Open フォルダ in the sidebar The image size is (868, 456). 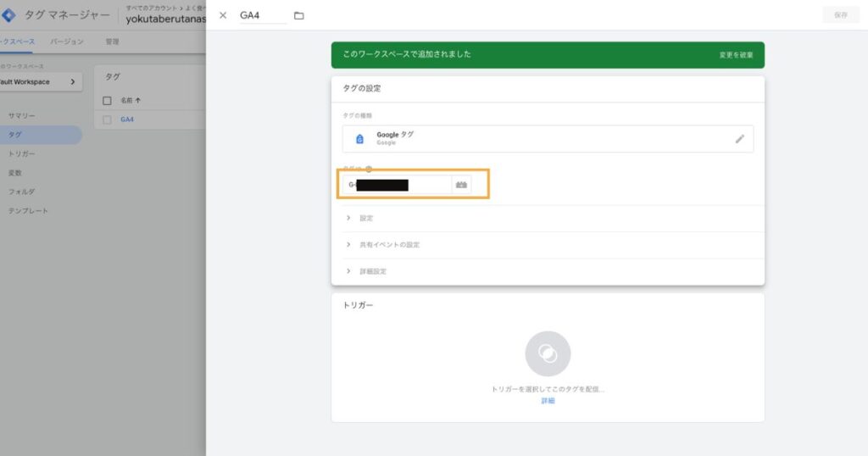click(x=21, y=192)
